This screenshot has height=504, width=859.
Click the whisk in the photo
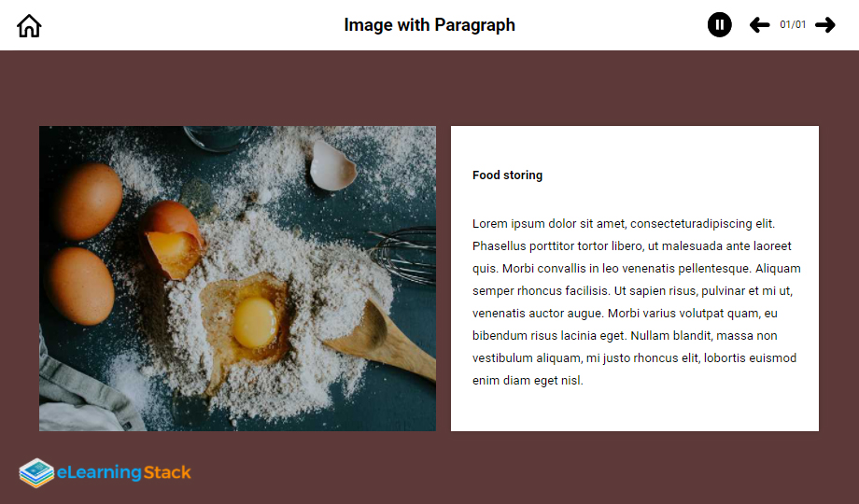coord(404,255)
